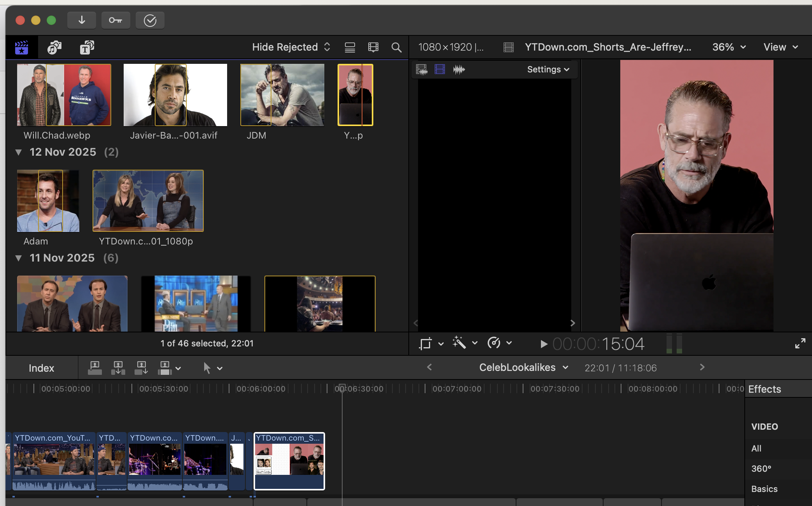Screen dimensions: 812x506
Task: Open the Settings menu in viewer
Action: pyautogui.click(x=548, y=69)
